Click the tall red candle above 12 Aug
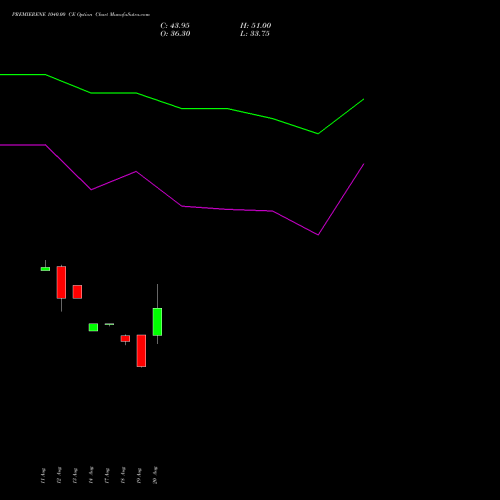Screen dimensions: 500x500 [x=61, y=282]
